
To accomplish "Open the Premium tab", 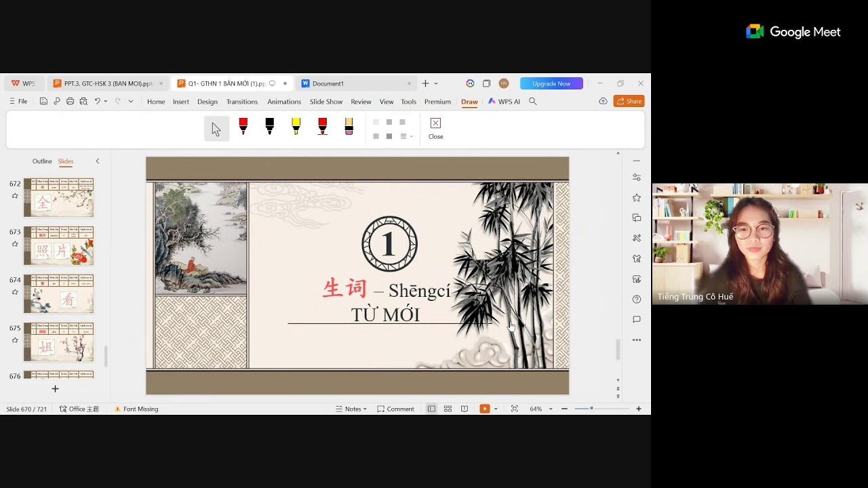I will point(437,102).
